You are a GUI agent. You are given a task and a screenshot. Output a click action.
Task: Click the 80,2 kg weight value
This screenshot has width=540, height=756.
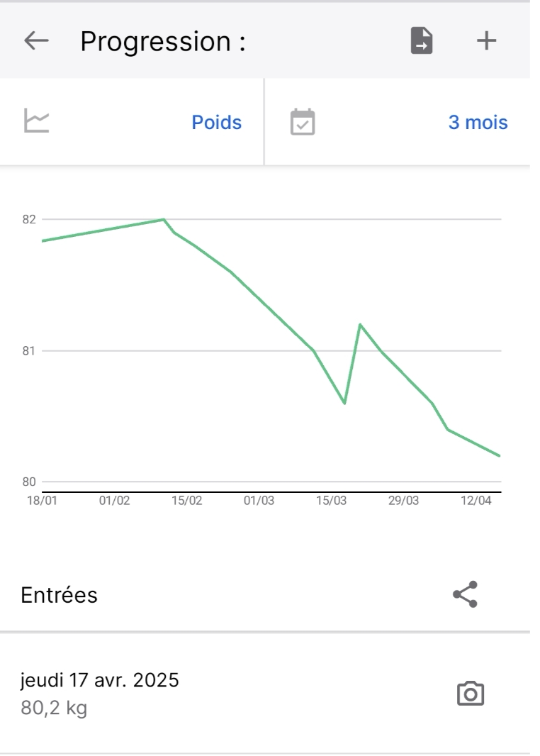coord(54,708)
